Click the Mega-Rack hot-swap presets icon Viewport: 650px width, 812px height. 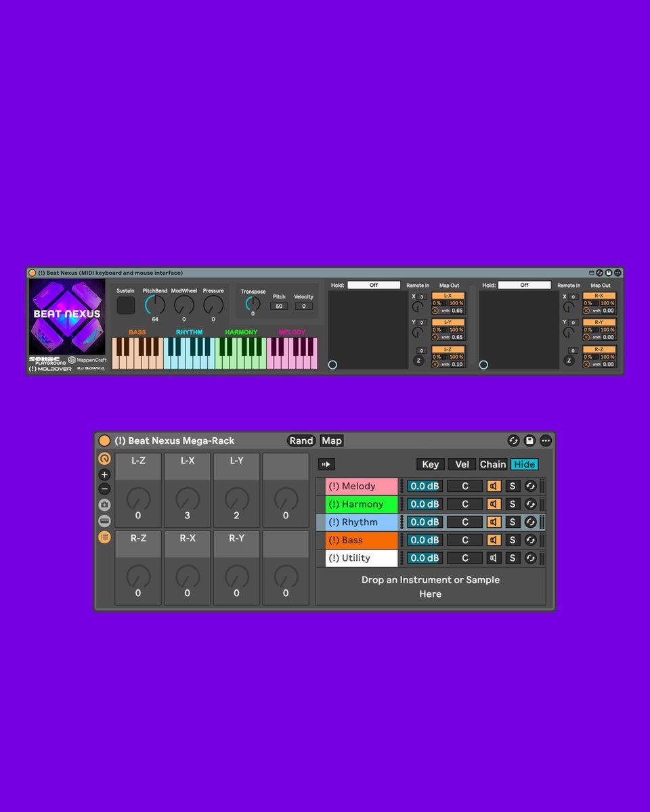point(514,441)
